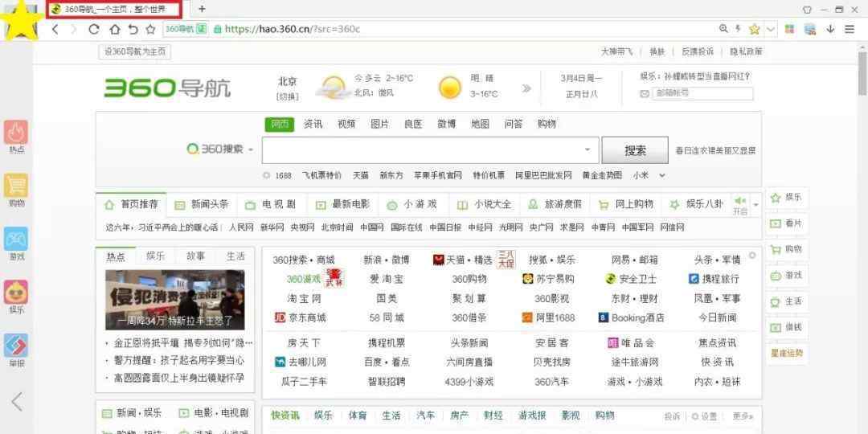Reload the page with the refresh icon
The width and height of the screenshot is (868, 434).
[93, 30]
